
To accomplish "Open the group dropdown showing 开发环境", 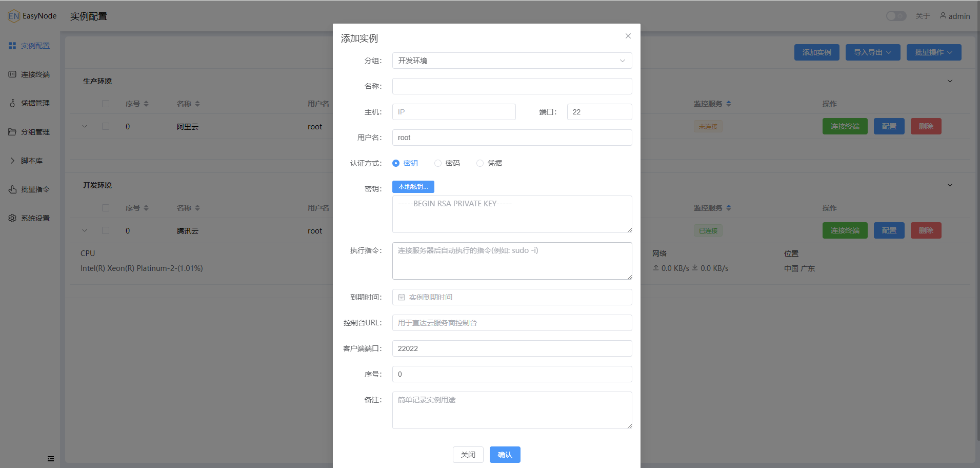I will tap(512, 61).
